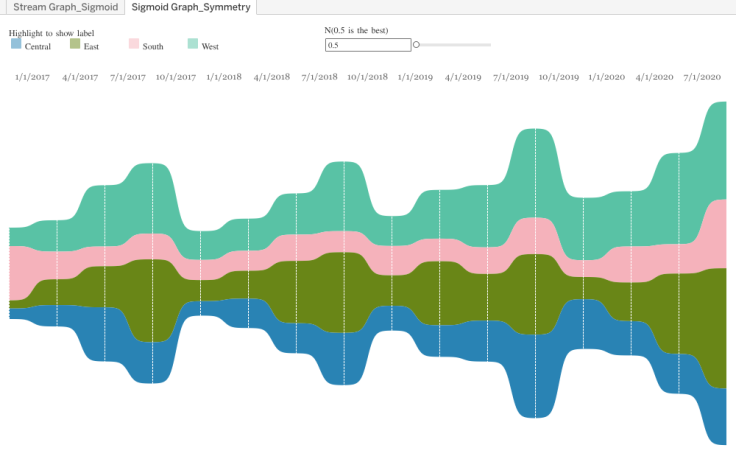Highlight the Central legend label
Image resolution: width=736 pixels, height=454 pixels.
[x=38, y=46]
